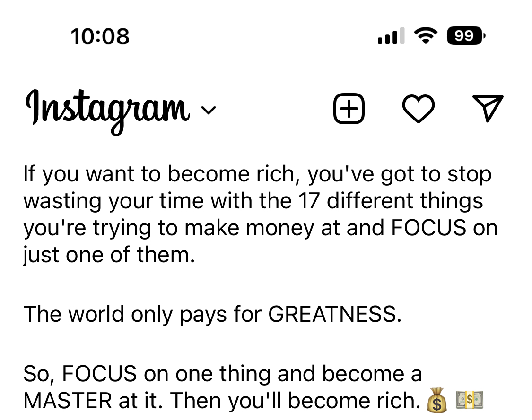The height and width of the screenshot is (420, 532).
Task: Expand the chevron next to Instagram
Action: point(209,111)
